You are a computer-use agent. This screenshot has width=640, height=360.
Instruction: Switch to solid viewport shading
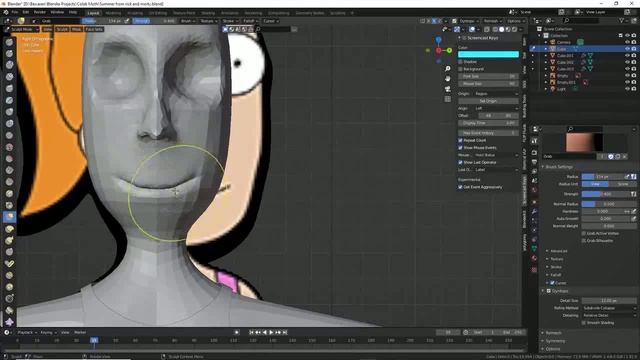click(501, 29)
